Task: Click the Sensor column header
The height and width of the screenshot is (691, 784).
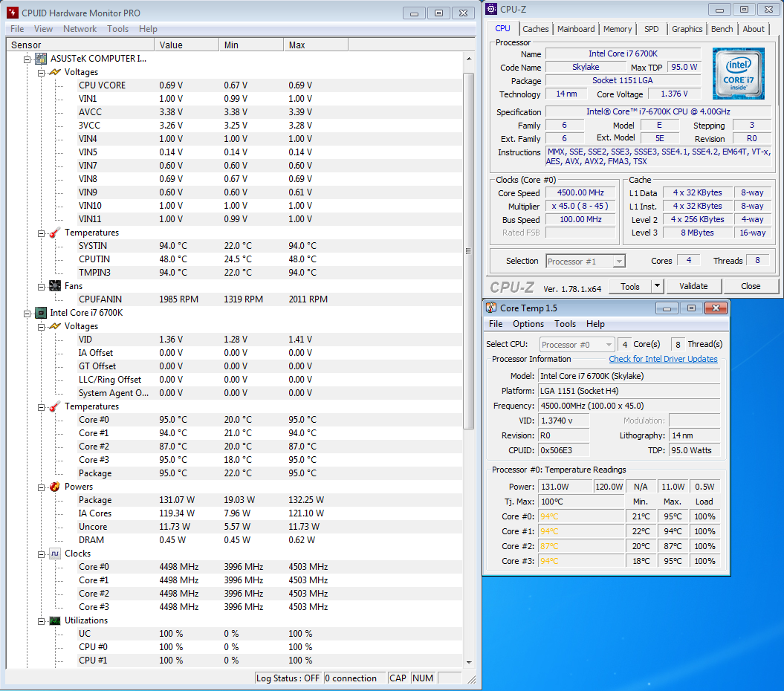Action: [x=80, y=45]
